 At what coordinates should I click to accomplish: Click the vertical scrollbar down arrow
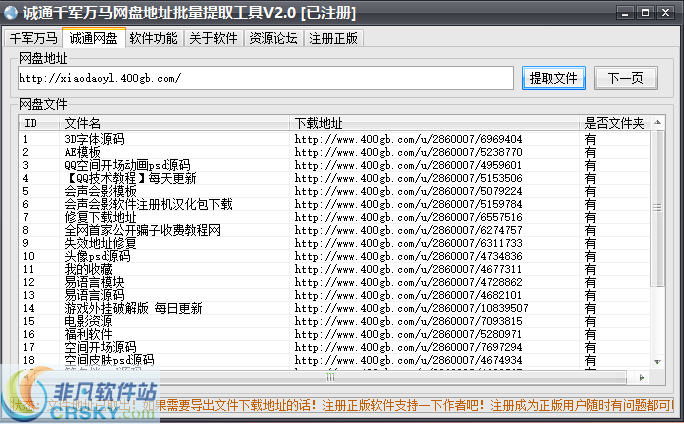click(x=657, y=362)
